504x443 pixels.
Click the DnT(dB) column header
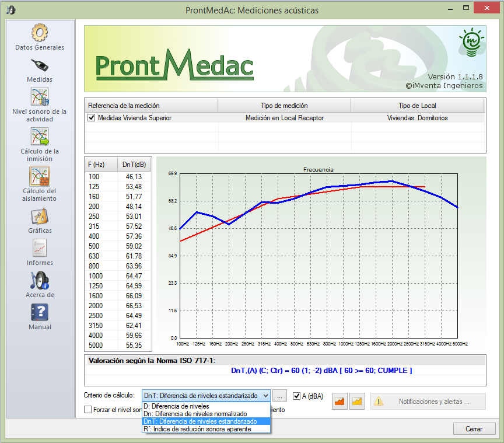tap(134, 165)
